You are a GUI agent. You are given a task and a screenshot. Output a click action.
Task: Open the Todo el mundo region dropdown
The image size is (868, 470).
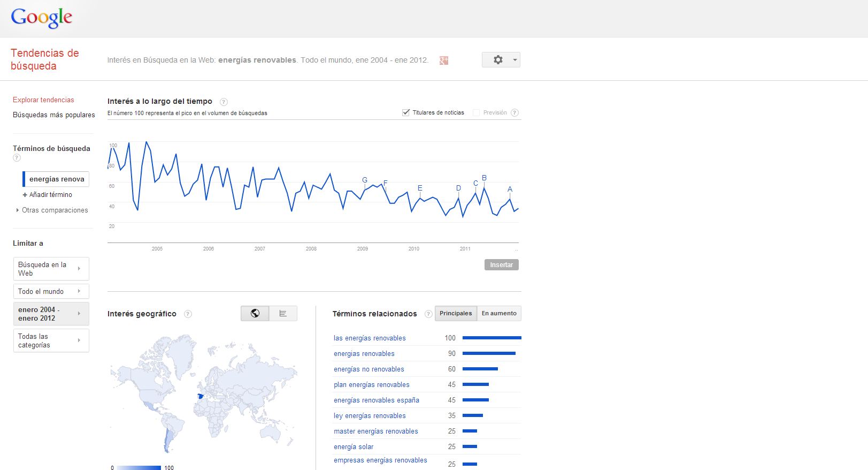[x=51, y=291]
